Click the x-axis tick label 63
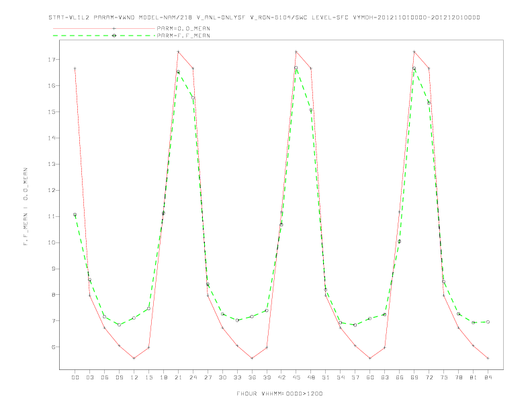 click(x=385, y=377)
